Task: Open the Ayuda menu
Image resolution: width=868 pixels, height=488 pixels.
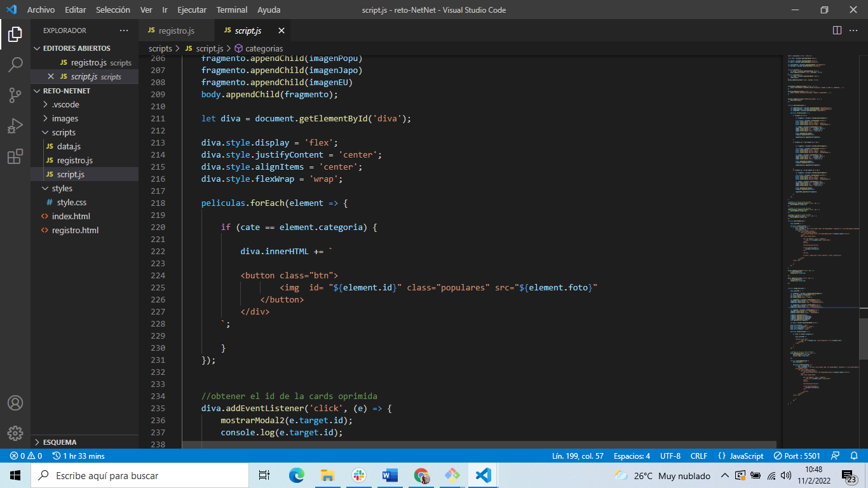Action: [x=269, y=10]
